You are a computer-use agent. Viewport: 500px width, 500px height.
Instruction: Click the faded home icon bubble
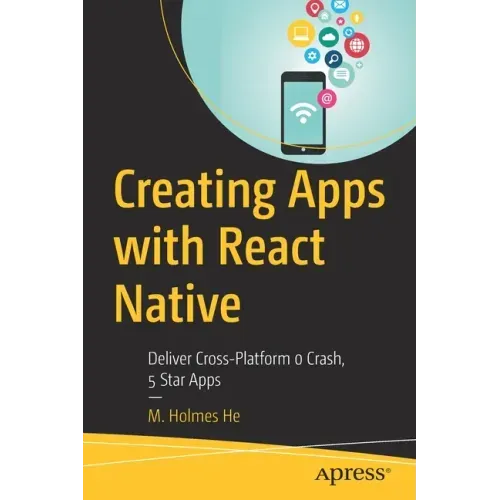324,17
